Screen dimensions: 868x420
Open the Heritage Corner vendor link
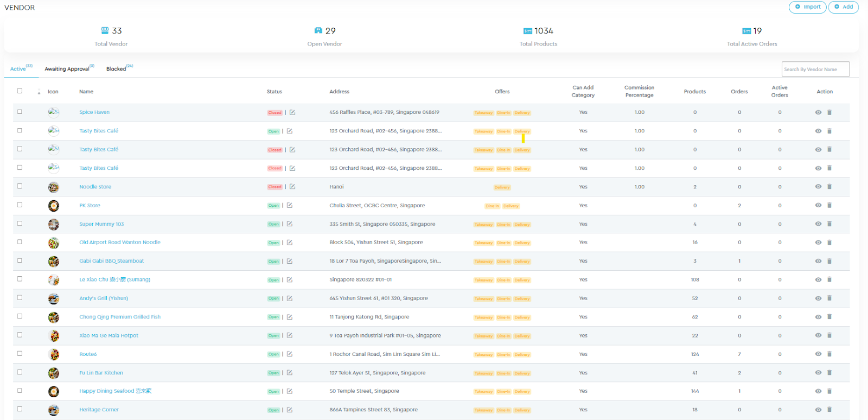99,410
